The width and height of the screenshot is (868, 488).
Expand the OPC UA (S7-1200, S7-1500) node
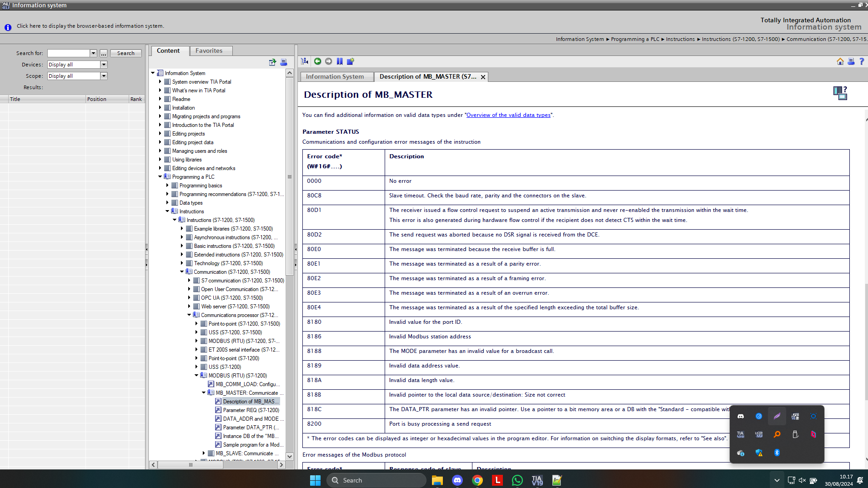point(189,297)
